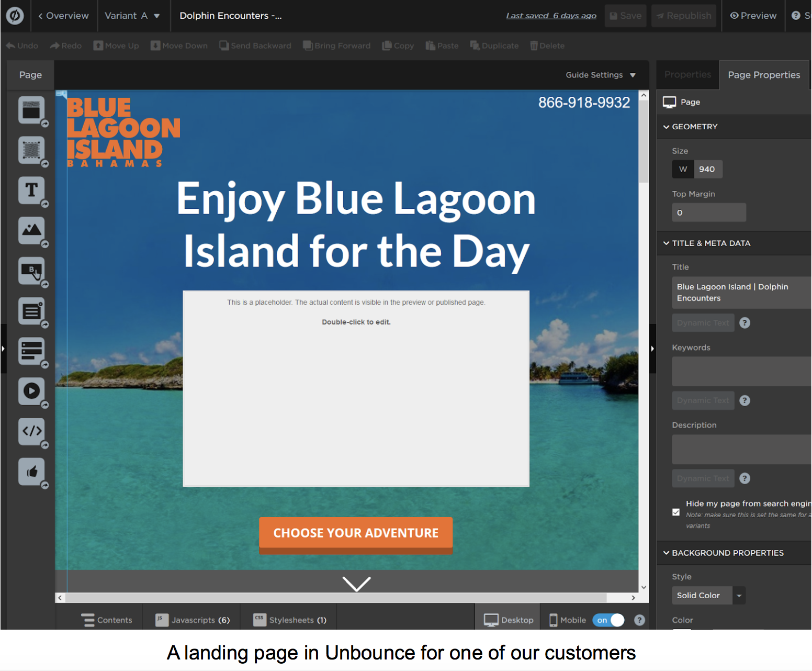Click Move Up in the toolbar
Image resolution: width=812 pixels, height=671 pixels.
pyautogui.click(x=116, y=46)
